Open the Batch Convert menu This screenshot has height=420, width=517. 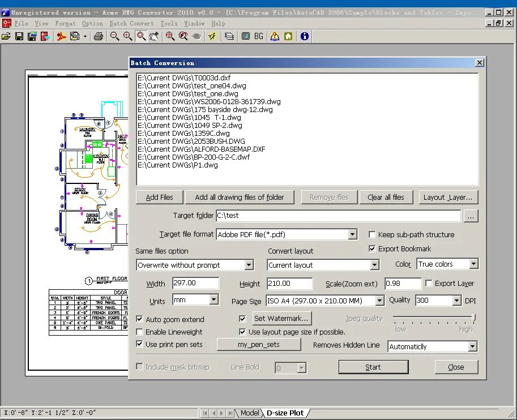pyautogui.click(x=131, y=23)
